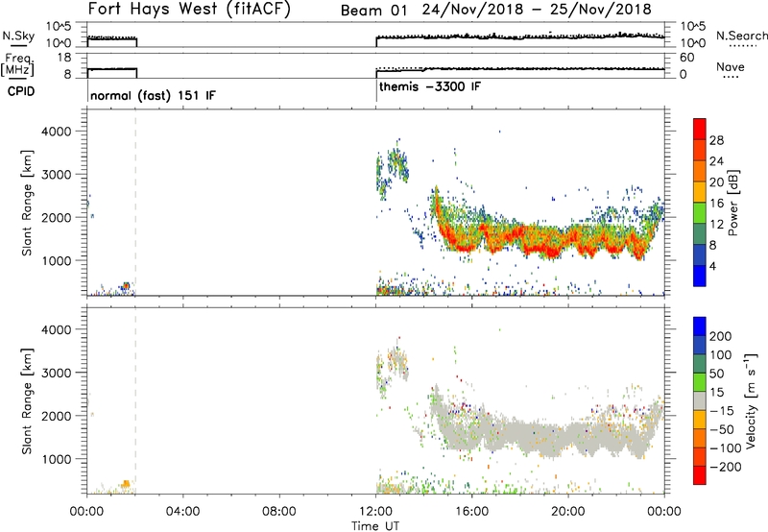This screenshot has height=532, width=768.
Task: Click the red bottom of Velocity color bar
Action: click(700, 475)
